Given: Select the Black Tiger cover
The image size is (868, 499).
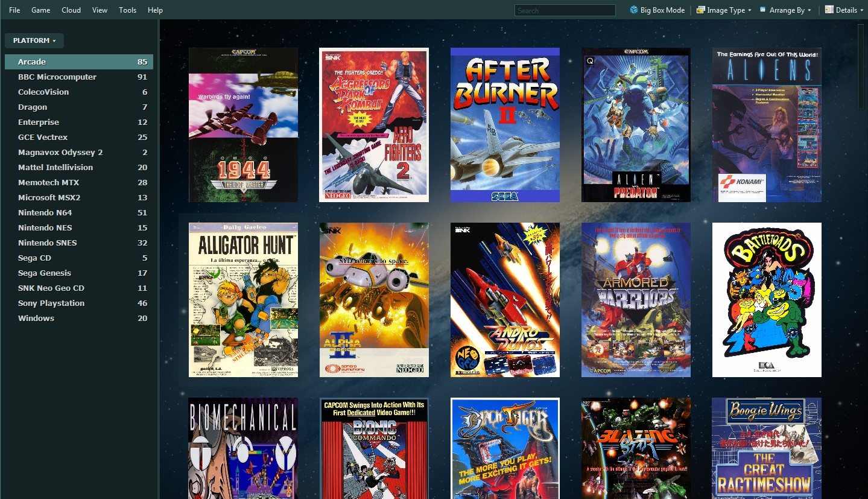Looking at the screenshot, I should 505,448.
